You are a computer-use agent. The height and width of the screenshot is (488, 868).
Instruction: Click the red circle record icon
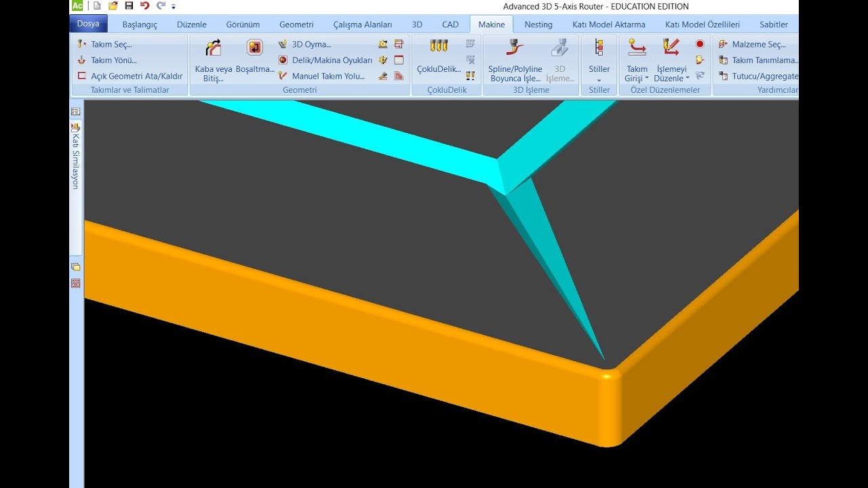[700, 44]
